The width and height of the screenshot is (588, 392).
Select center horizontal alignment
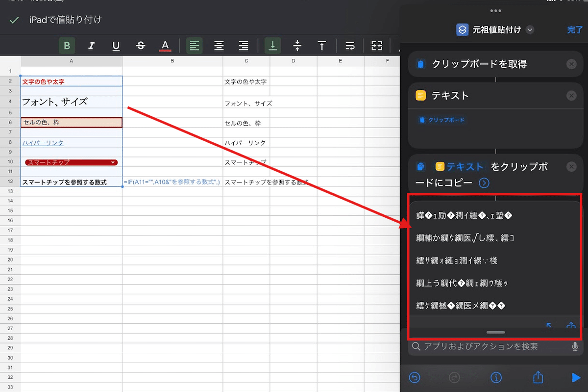pyautogui.click(x=219, y=46)
